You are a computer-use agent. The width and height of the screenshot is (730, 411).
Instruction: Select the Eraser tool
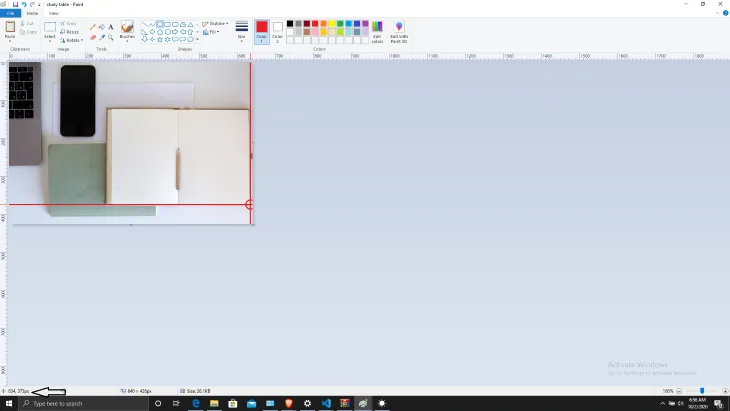tap(93, 37)
